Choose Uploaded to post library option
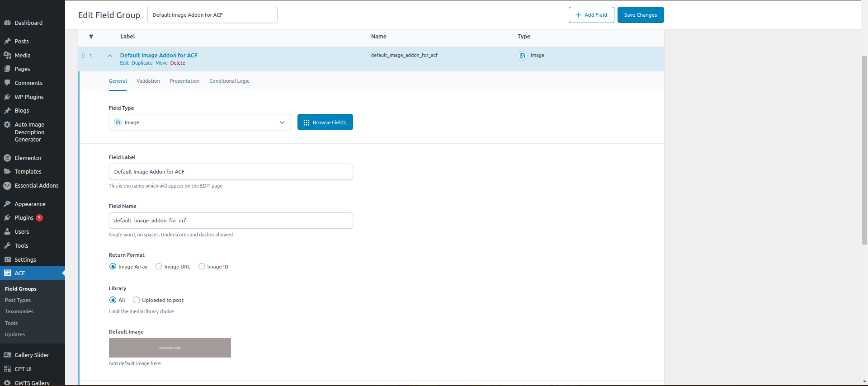Image resolution: width=868 pixels, height=386 pixels. tap(136, 300)
